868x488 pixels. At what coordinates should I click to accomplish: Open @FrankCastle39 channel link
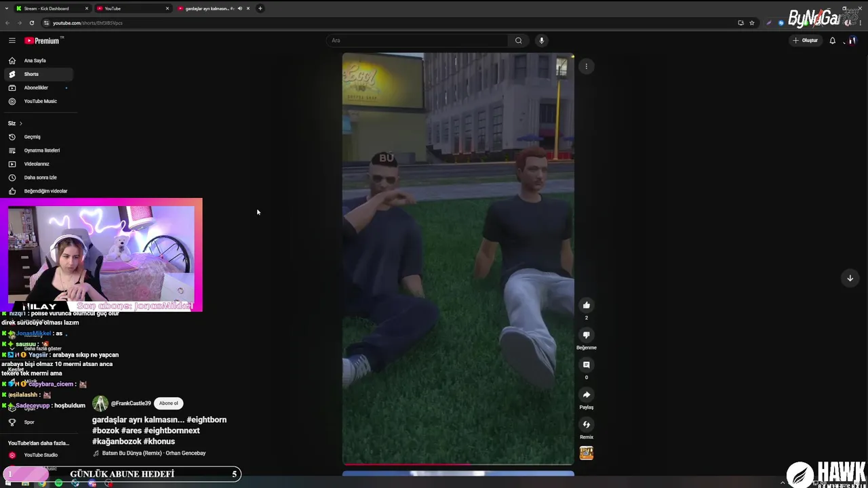tap(131, 403)
